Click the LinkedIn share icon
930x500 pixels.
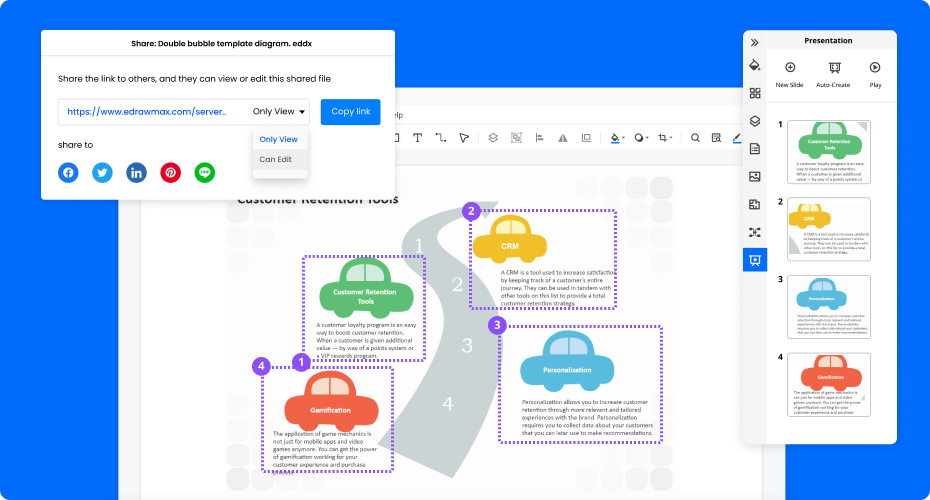136,172
